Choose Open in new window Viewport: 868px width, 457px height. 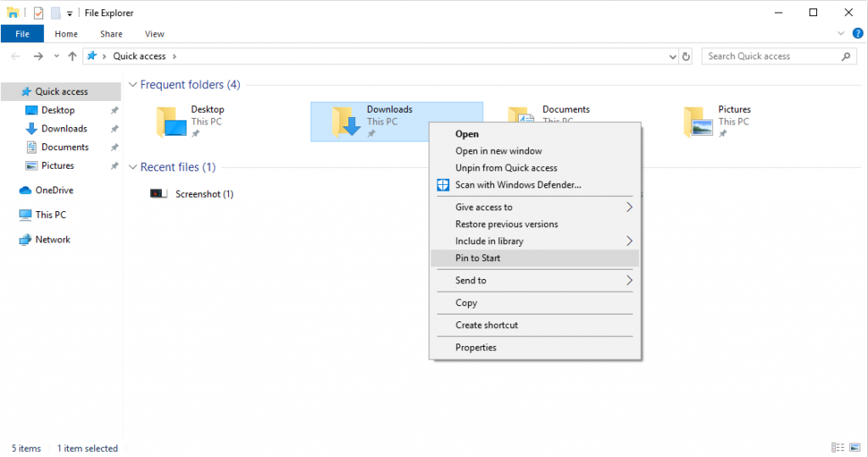[x=535, y=151]
